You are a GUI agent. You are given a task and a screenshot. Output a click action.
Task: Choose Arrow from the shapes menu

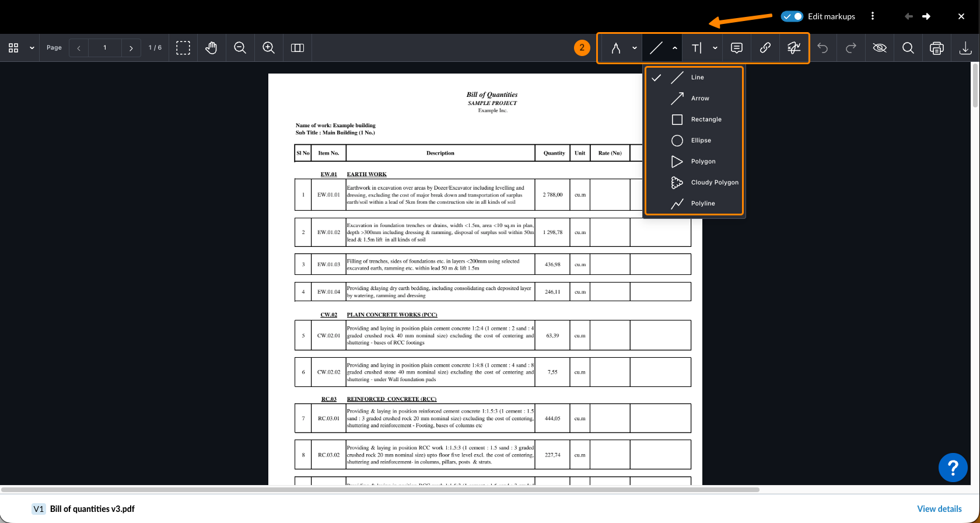tap(699, 99)
